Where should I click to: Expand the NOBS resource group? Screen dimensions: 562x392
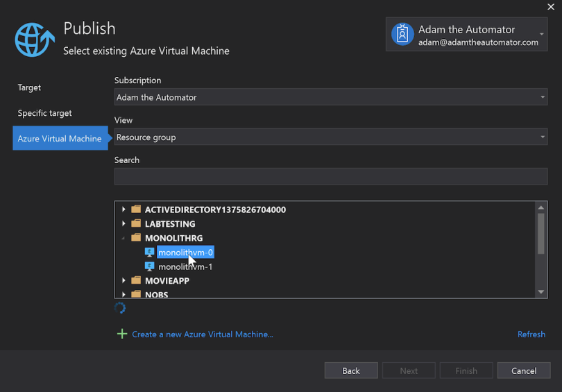pos(124,295)
